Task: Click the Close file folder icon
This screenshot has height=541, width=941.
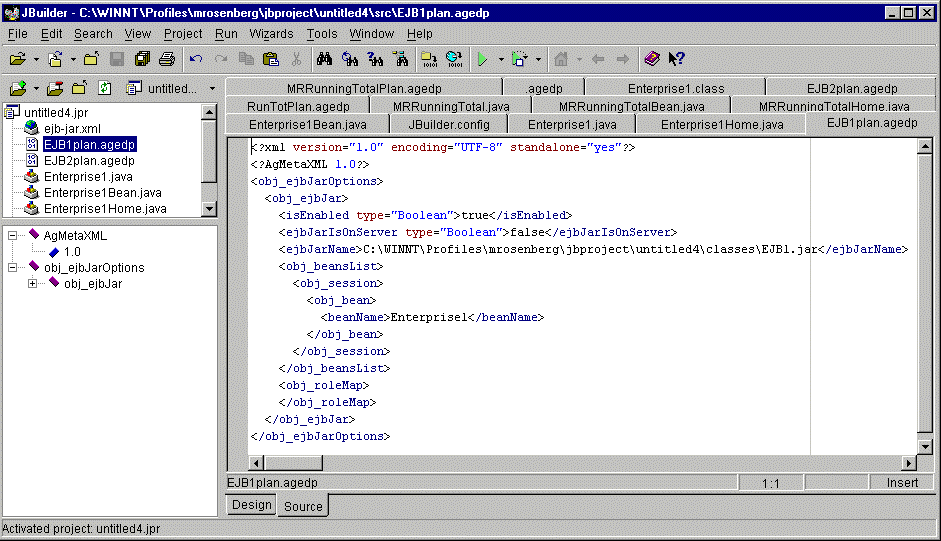Action: [91, 59]
